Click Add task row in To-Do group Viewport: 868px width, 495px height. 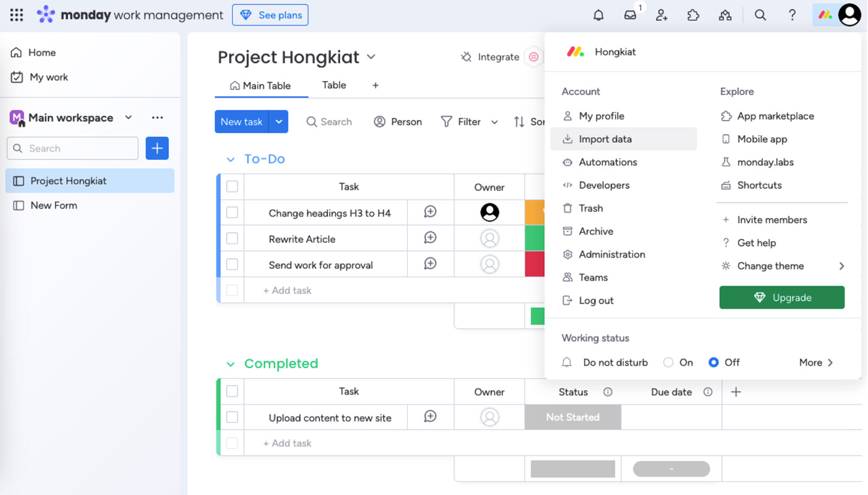[x=288, y=290]
